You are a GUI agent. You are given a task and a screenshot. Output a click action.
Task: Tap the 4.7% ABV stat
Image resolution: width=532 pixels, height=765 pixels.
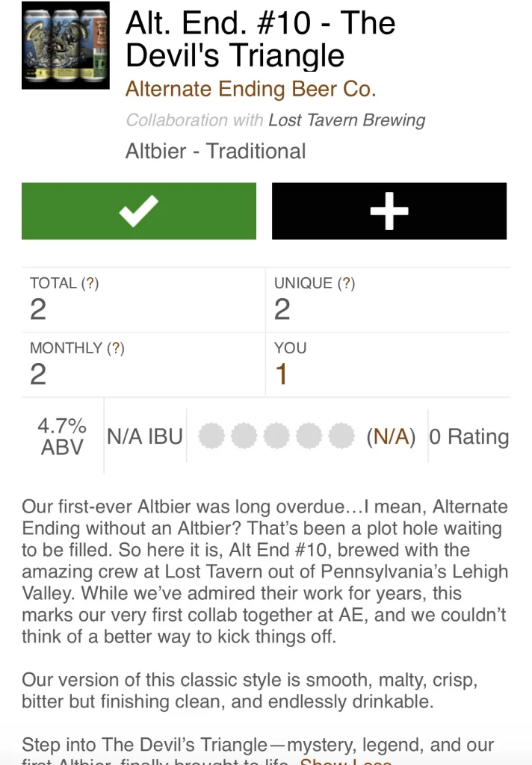tap(62, 436)
